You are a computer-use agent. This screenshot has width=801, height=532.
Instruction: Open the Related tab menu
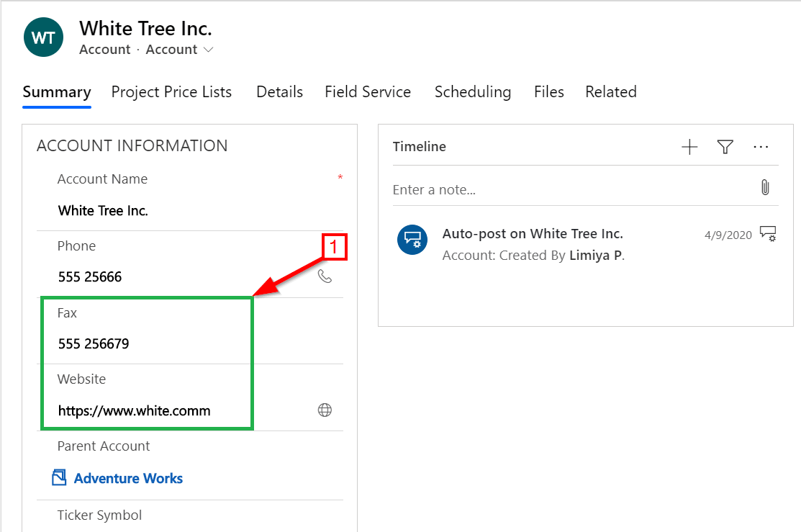[611, 92]
